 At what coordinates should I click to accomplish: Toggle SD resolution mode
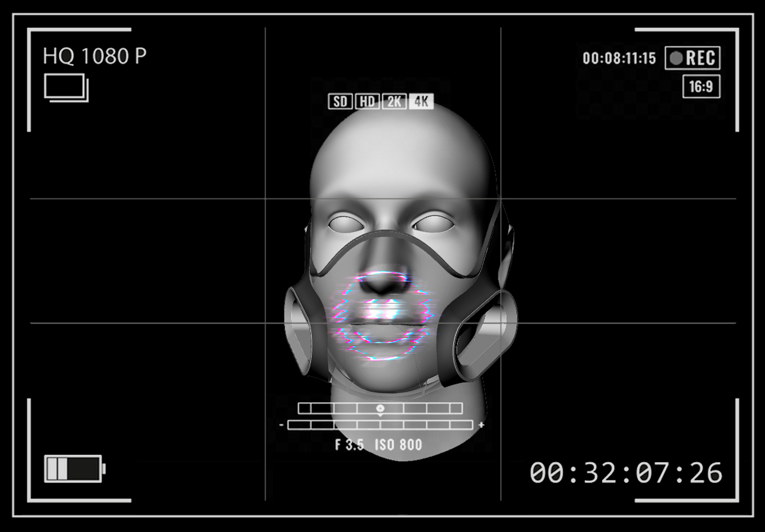click(x=341, y=102)
